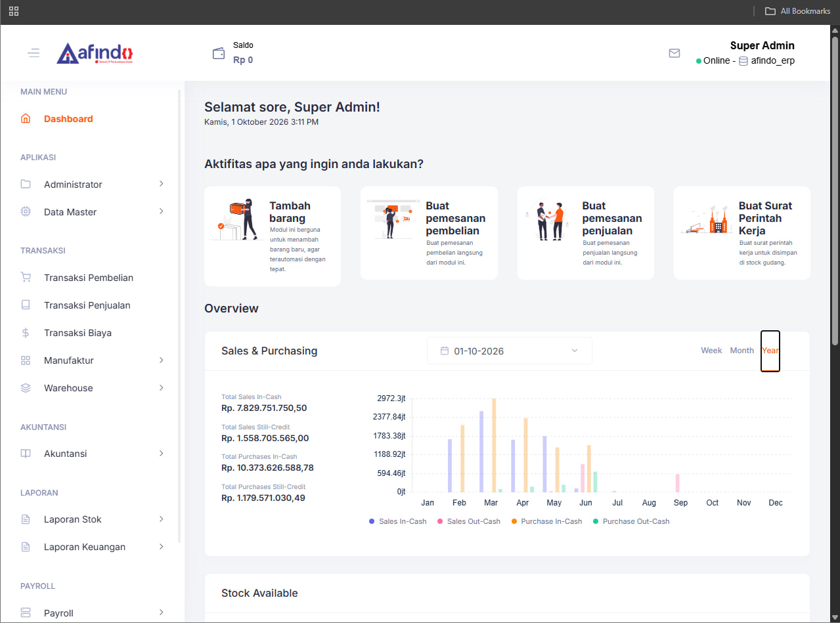Click the calendar icon in the date picker

[445, 351]
